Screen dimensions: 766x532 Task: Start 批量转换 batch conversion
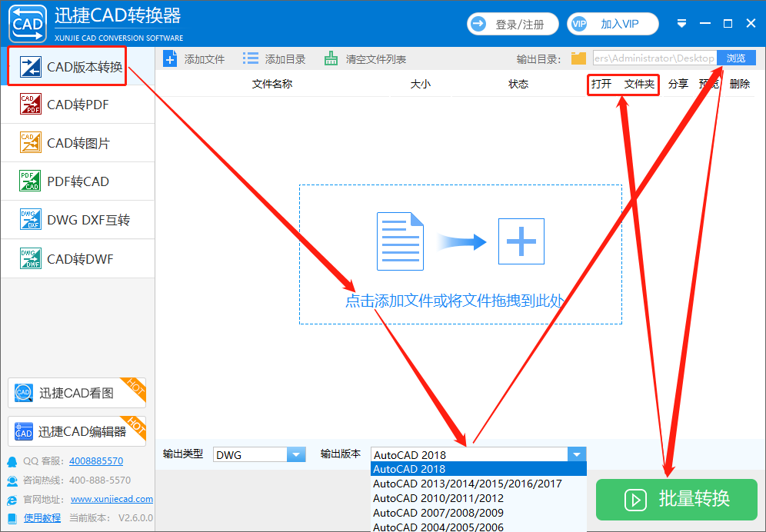(x=677, y=499)
